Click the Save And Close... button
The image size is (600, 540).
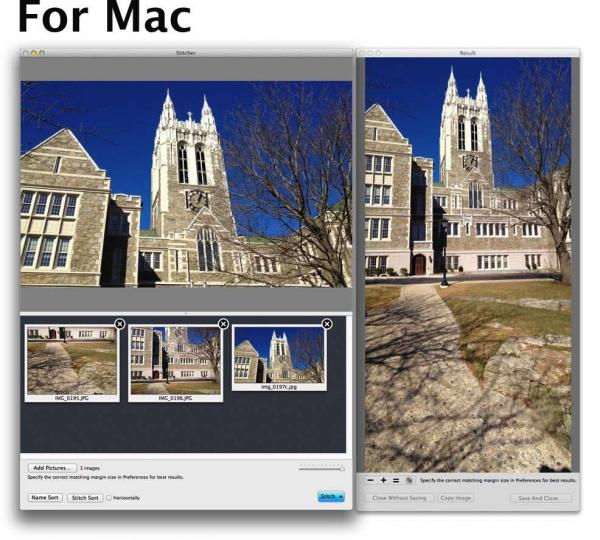tap(541, 498)
